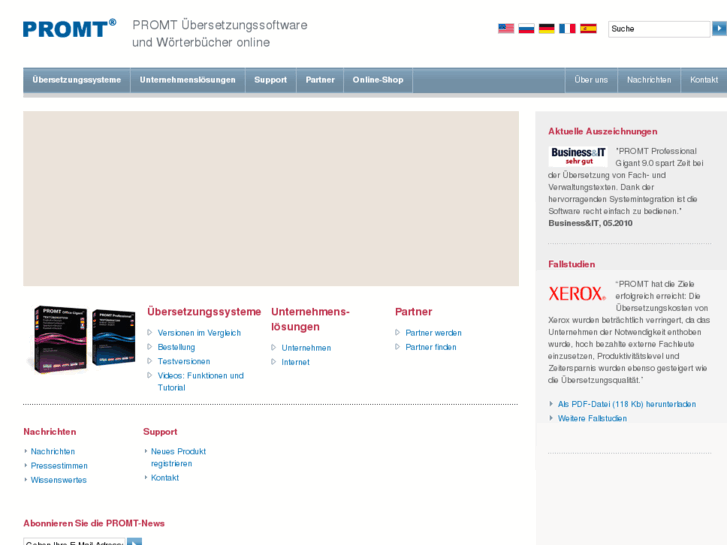This screenshot has height=545, width=727.
Task: Click the Business&IT, 05.2010 citation
Action: pyautogui.click(x=590, y=223)
